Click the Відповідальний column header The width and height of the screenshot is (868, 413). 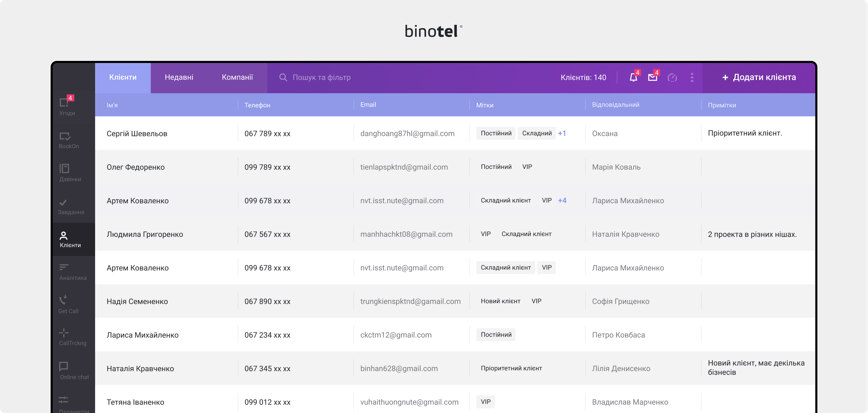pyautogui.click(x=616, y=105)
